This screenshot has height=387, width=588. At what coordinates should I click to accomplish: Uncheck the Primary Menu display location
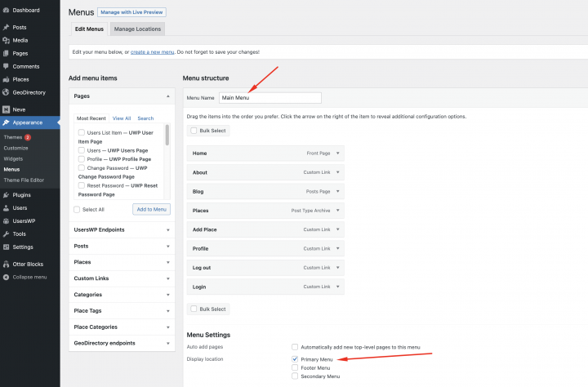pyautogui.click(x=295, y=358)
